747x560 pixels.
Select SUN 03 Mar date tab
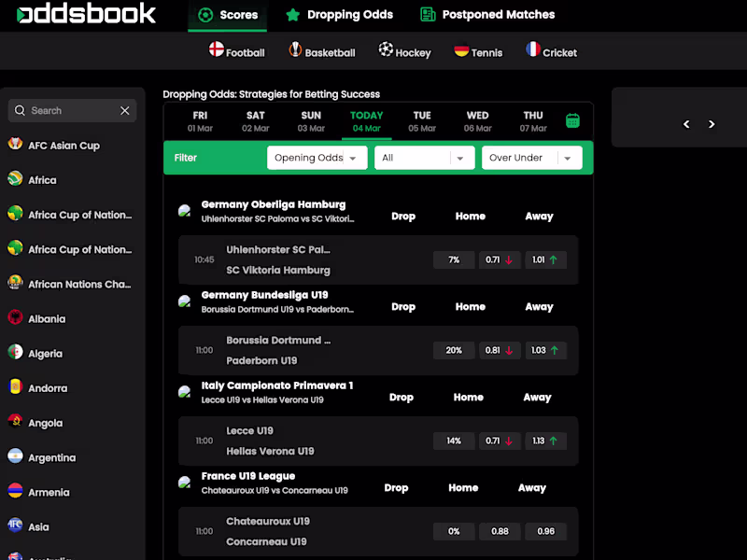pos(311,121)
